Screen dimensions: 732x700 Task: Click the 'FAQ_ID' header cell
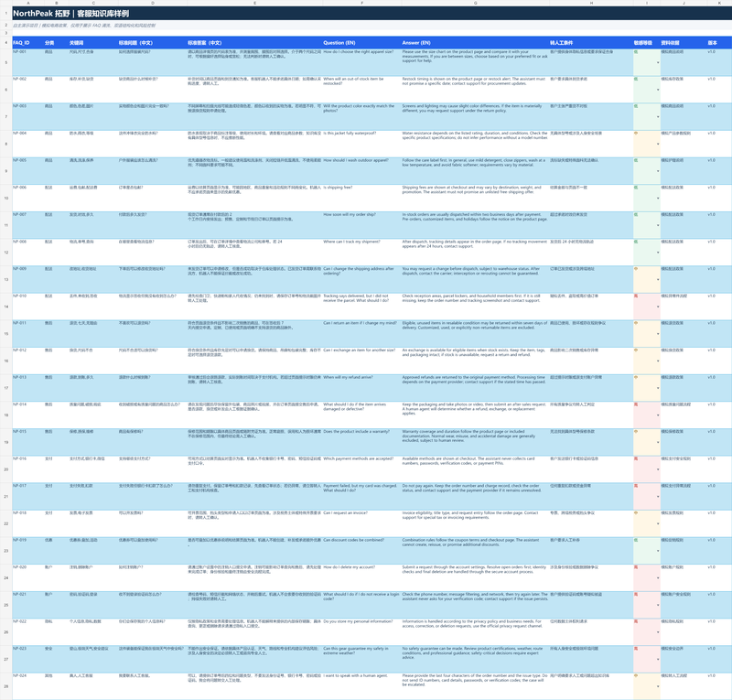[x=28, y=42]
